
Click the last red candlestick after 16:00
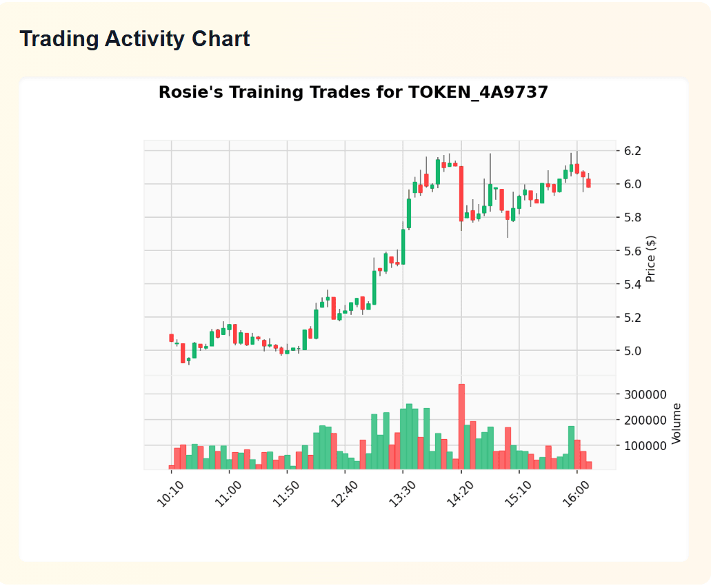[x=588, y=183]
